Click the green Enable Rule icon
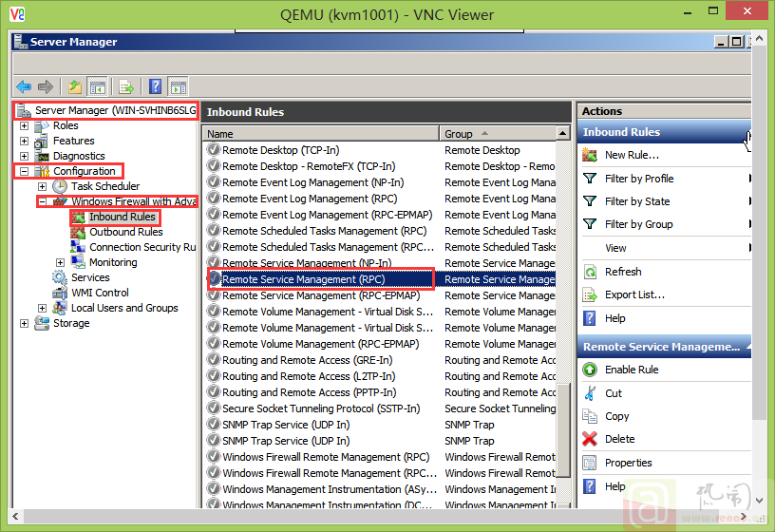This screenshot has width=775, height=532. 590,370
